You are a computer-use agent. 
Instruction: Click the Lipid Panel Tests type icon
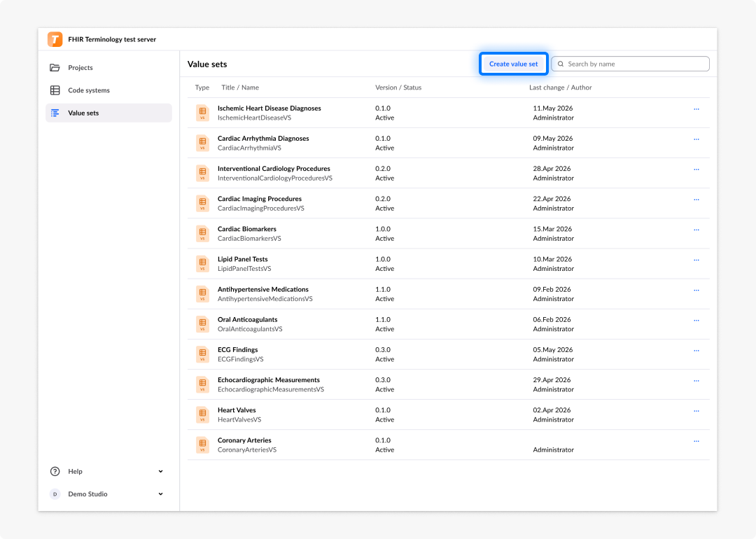click(x=202, y=264)
